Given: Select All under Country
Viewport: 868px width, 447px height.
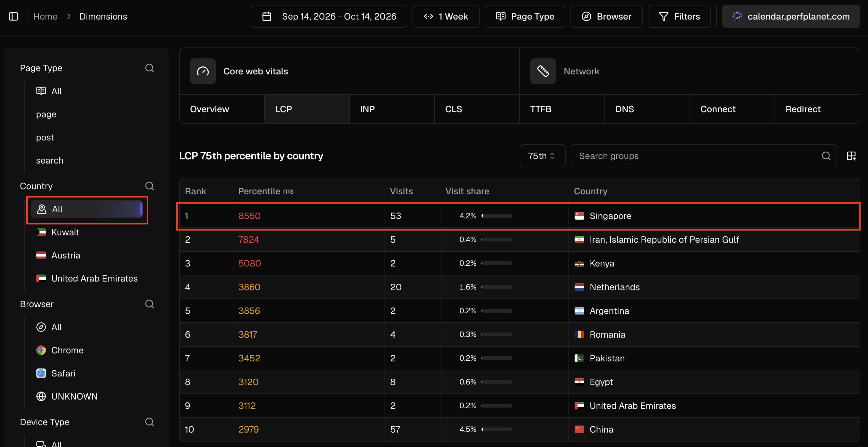Looking at the screenshot, I should 87,209.
